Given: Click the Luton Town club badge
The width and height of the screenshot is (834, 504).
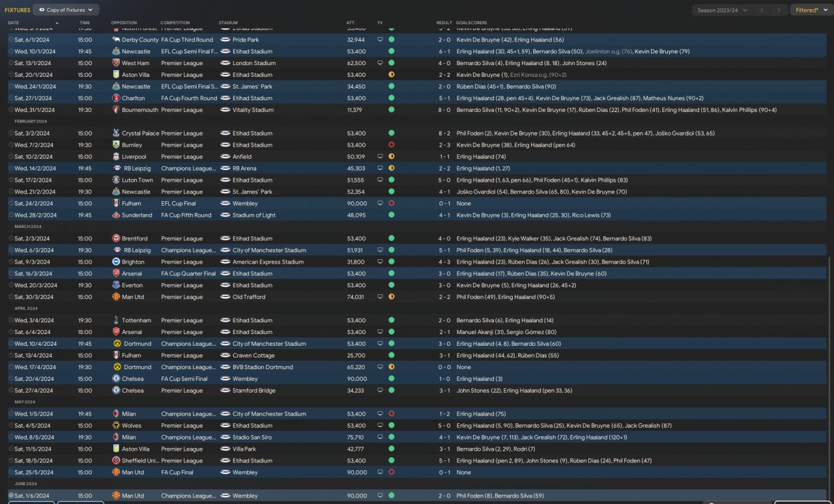Looking at the screenshot, I should point(116,180).
